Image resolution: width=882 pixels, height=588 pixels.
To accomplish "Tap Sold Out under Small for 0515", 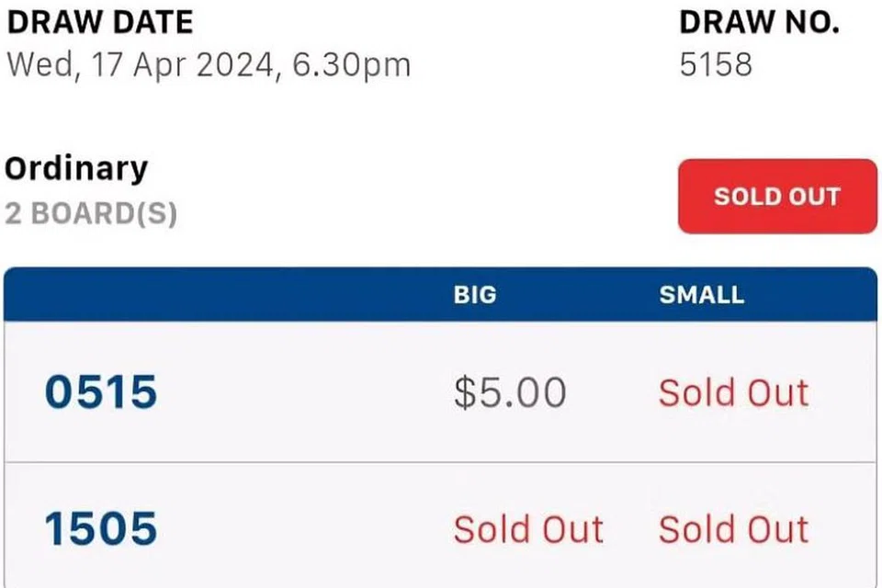I will 733,393.
